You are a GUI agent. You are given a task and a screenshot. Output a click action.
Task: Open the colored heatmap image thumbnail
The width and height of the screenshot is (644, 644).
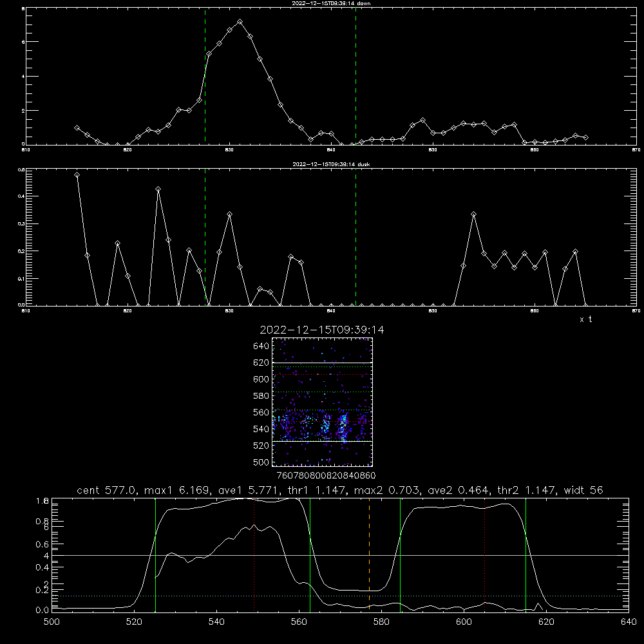[323, 402]
